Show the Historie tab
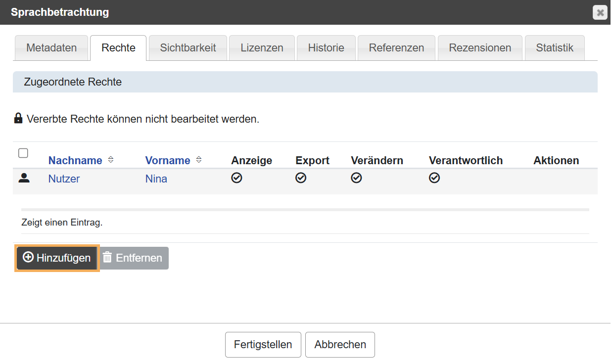This screenshot has height=364, width=613. coord(326,48)
